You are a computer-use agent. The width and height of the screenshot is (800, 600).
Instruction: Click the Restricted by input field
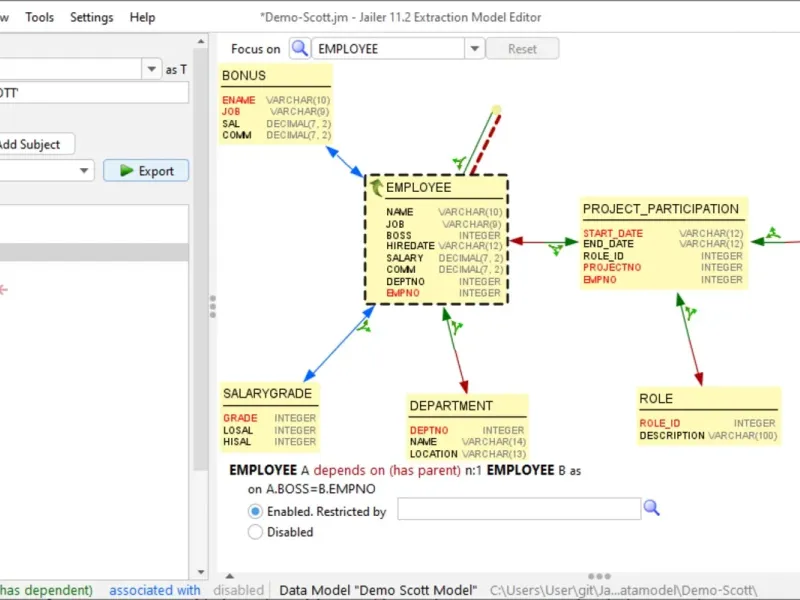(519, 509)
